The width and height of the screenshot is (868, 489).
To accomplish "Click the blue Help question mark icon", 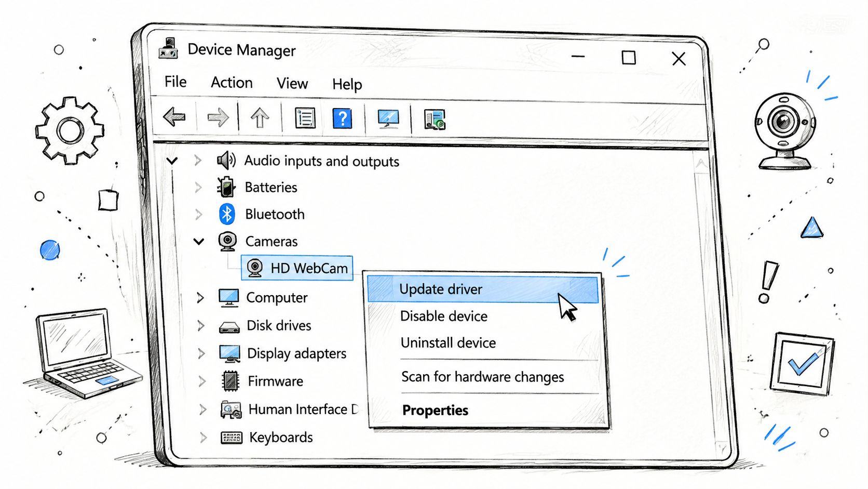I will tap(343, 118).
